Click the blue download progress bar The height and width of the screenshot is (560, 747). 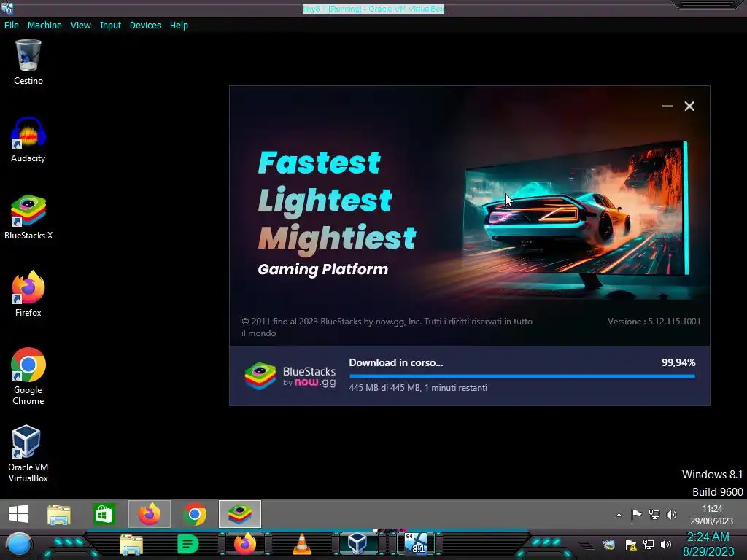point(522,376)
